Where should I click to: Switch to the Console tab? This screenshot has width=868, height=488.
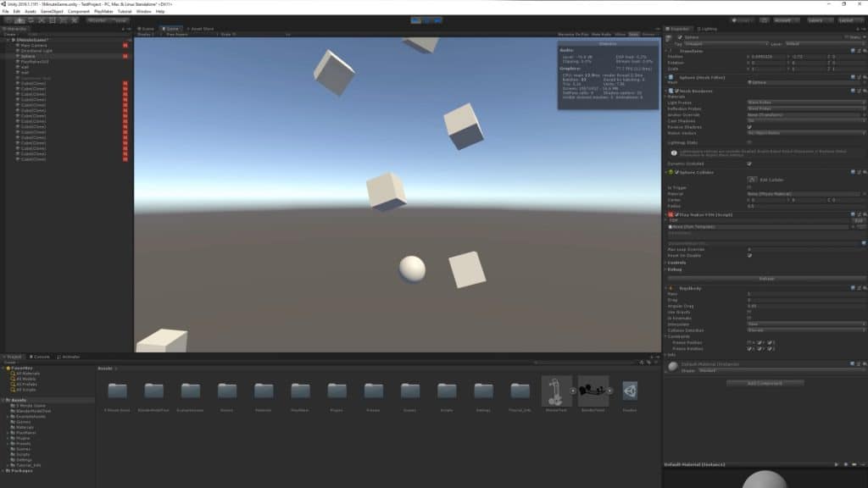click(x=40, y=357)
